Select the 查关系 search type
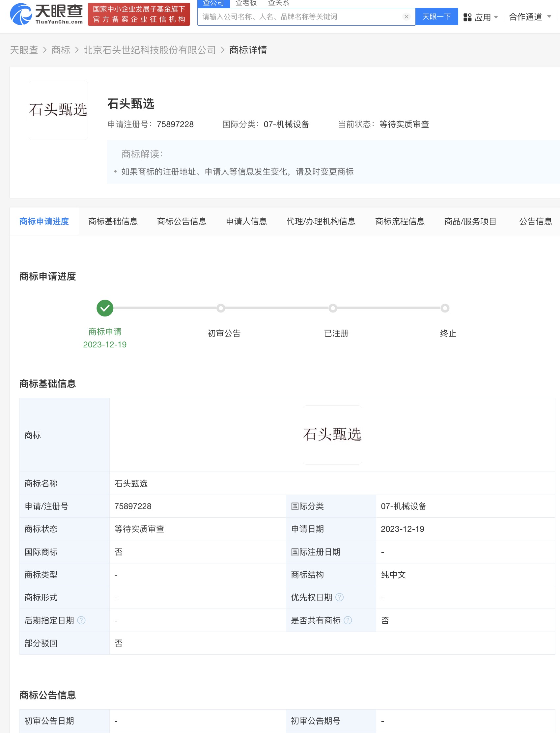Screen dimensions: 560x733 click(278, 3)
